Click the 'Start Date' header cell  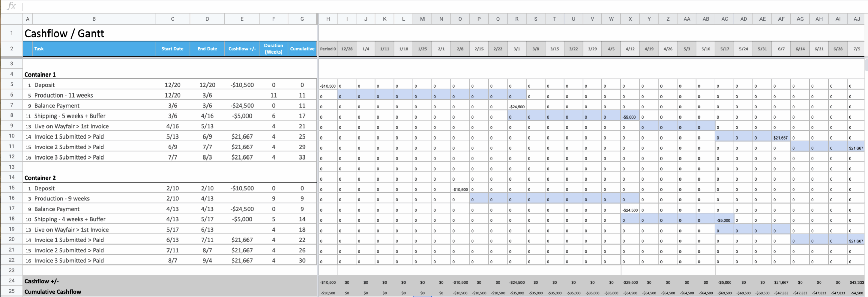[x=172, y=49]
